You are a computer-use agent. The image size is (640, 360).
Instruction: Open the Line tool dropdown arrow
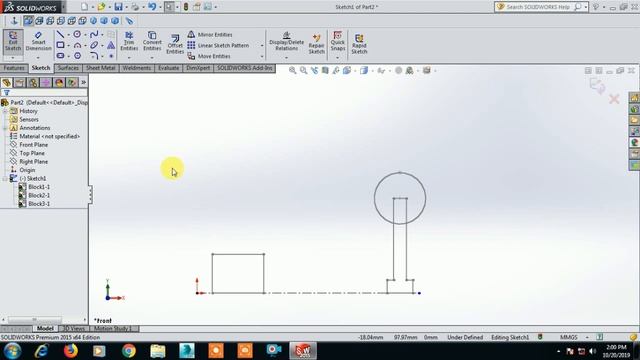pos(68,35)
